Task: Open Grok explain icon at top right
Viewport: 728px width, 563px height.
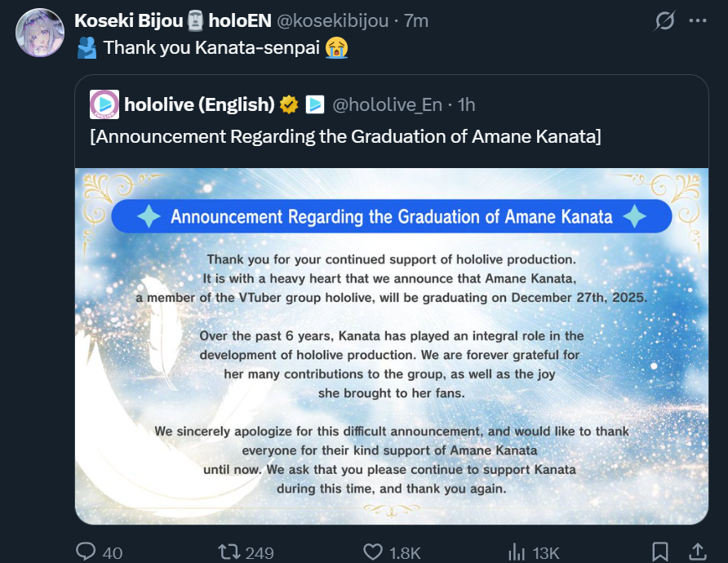Action: 664,21
